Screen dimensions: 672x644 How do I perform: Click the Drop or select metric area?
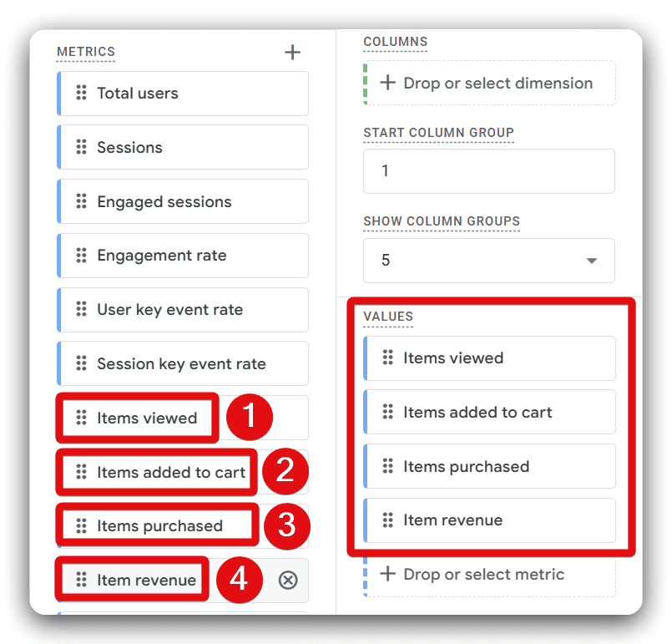(488, 574)
